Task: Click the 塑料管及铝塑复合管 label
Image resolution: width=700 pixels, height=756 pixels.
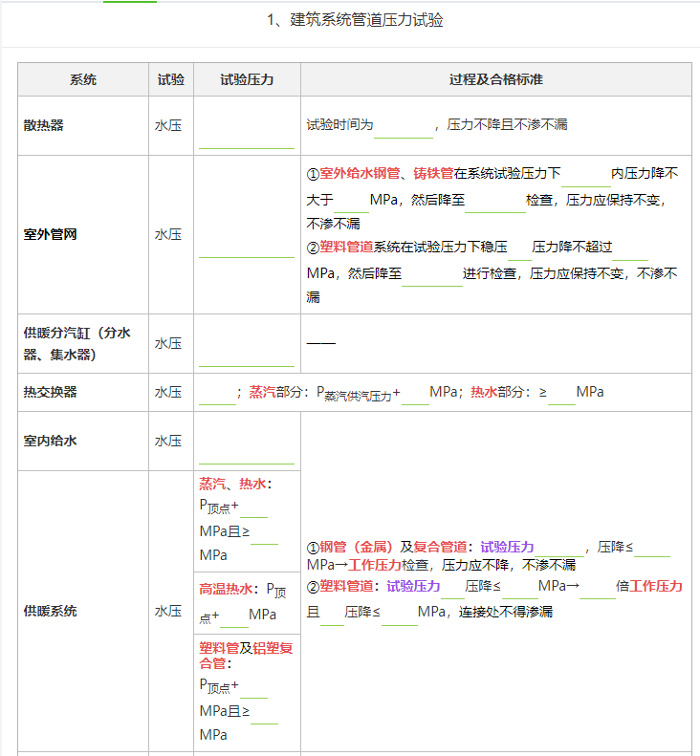Action: [x=246, y=656]
